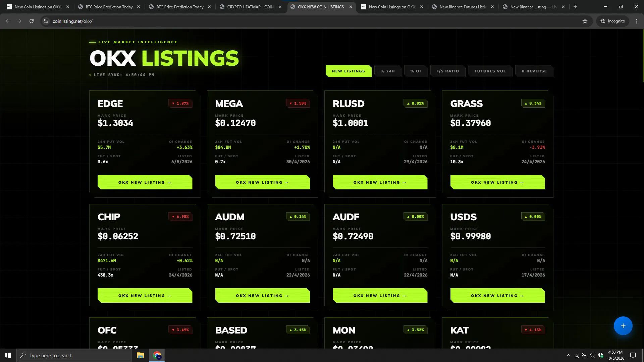
Task: Open Windows Start menu
Action: (8, 355)
